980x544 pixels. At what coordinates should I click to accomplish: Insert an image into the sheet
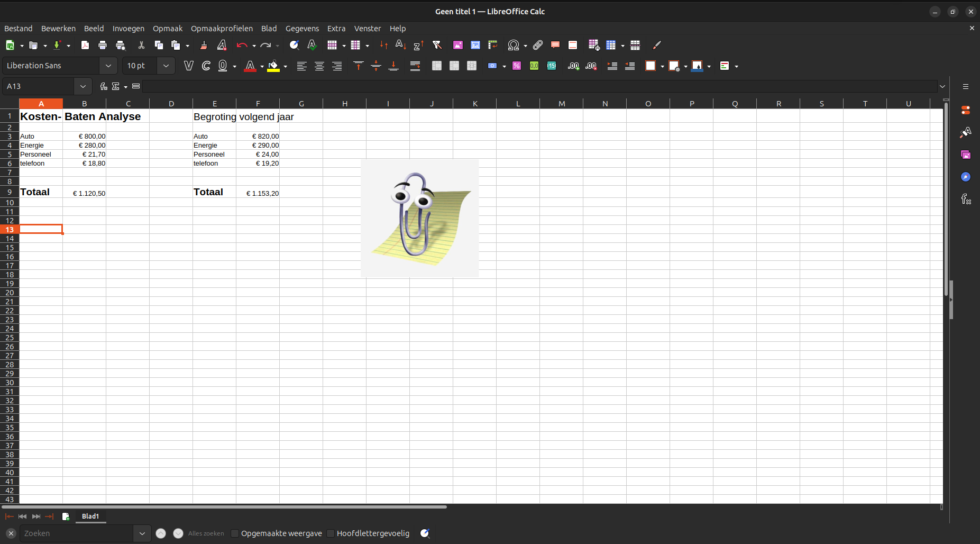tap(457, 45)
